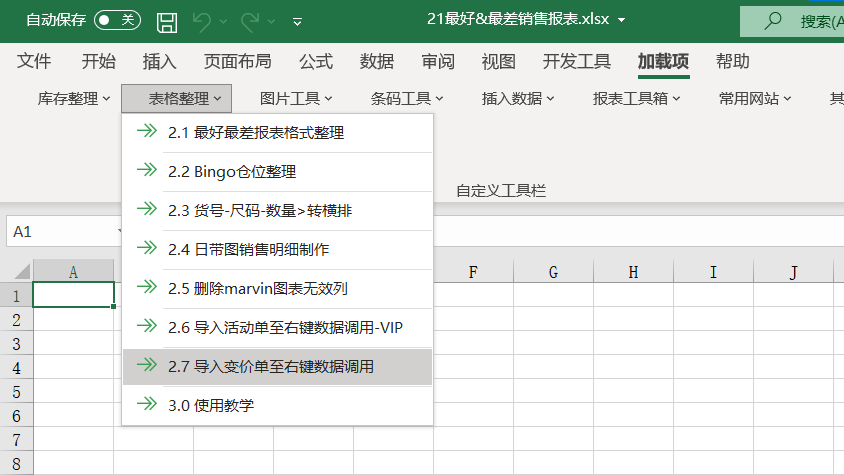Open file name dropdown beside 21最好&最差销售报表.xlsx
This screenshot has width=844, height=475.
tap(622, 20)
